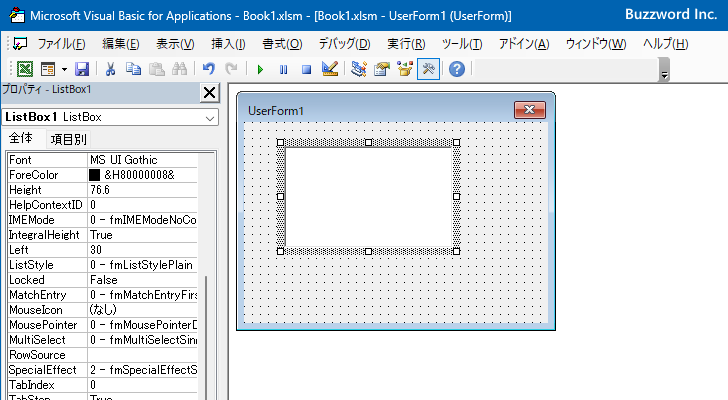Select the IntegralHeight True value
The height and width of the screenshot is (400, 728).
point(143,235)
